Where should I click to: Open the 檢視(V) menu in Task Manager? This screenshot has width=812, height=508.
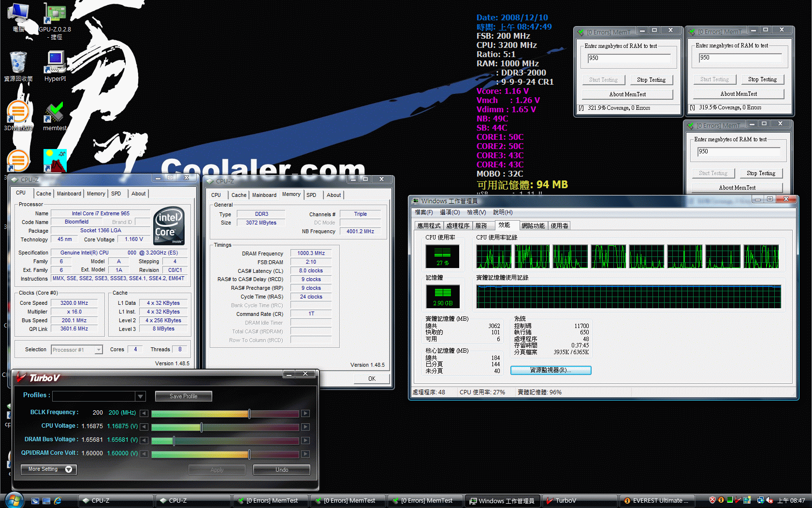[x=476, y=212]
